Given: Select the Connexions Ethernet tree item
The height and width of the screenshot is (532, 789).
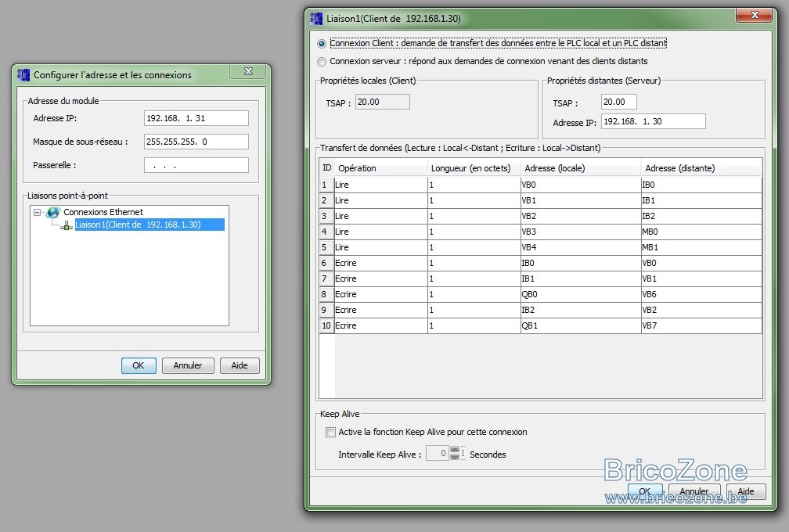Looking at the screenshot, I should pos(103,212).
